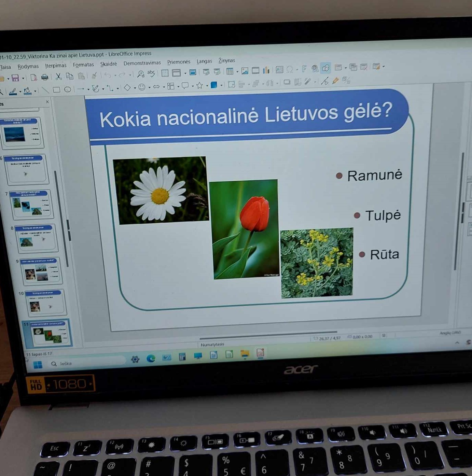Insert a table
Screen dimensions: 472x476
[230, 71]
